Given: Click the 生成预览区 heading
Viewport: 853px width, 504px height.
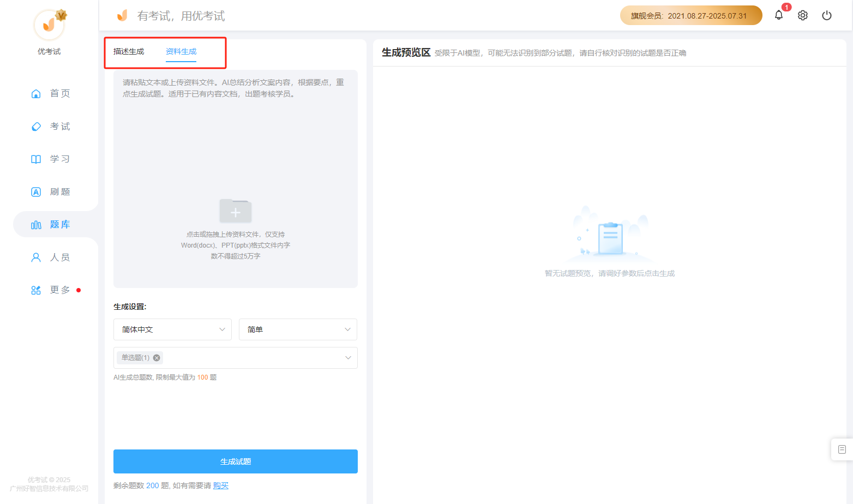Looking at the screenshot, I should point(406,52).
